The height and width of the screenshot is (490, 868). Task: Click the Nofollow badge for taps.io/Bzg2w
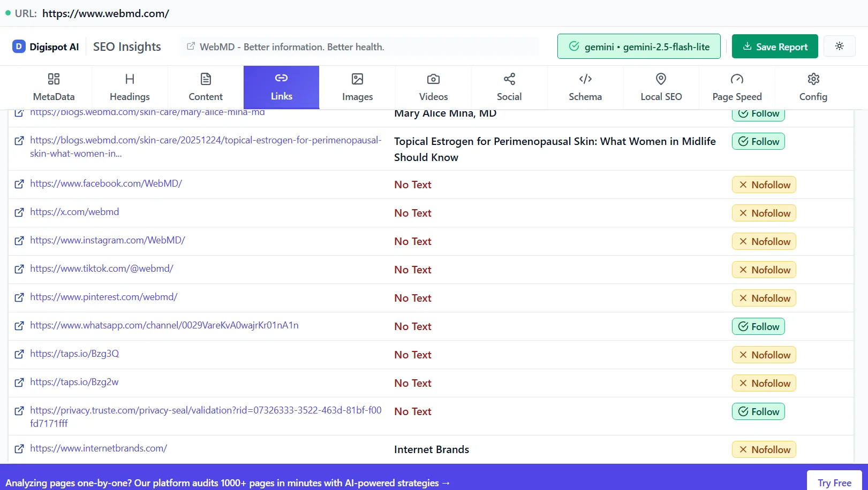(764, 383)
